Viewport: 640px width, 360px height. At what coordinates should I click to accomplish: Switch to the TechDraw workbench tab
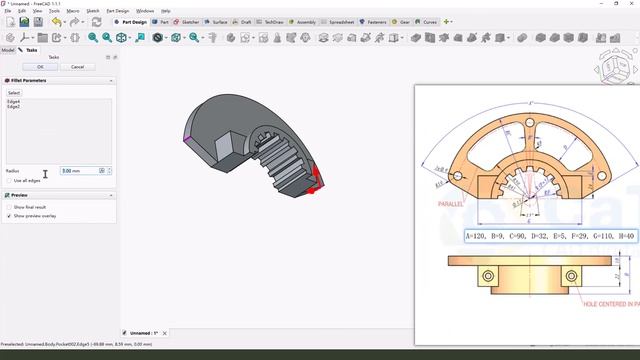(x=270, y=22)
